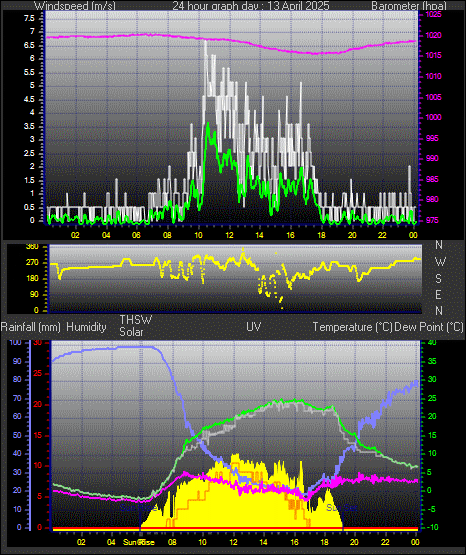Pick the 10 hour label under windspeed chart
The image size is (466, 555).
(198, 235)
